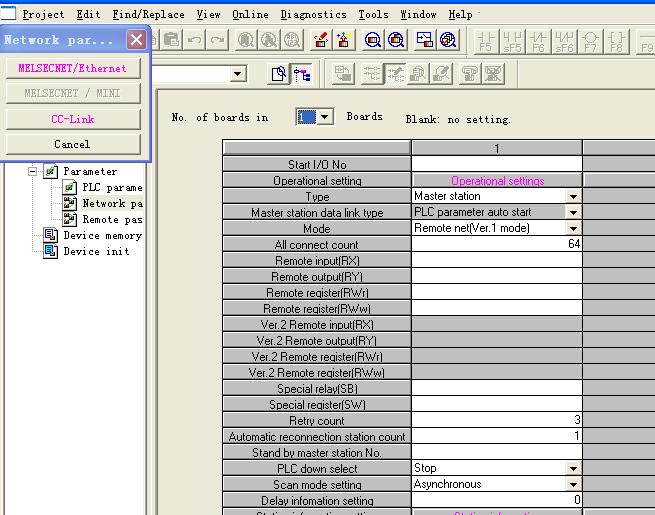The image size is (655, 515).
Task: Open the magenta Operational settings link
Action: [x=497, y=181]
